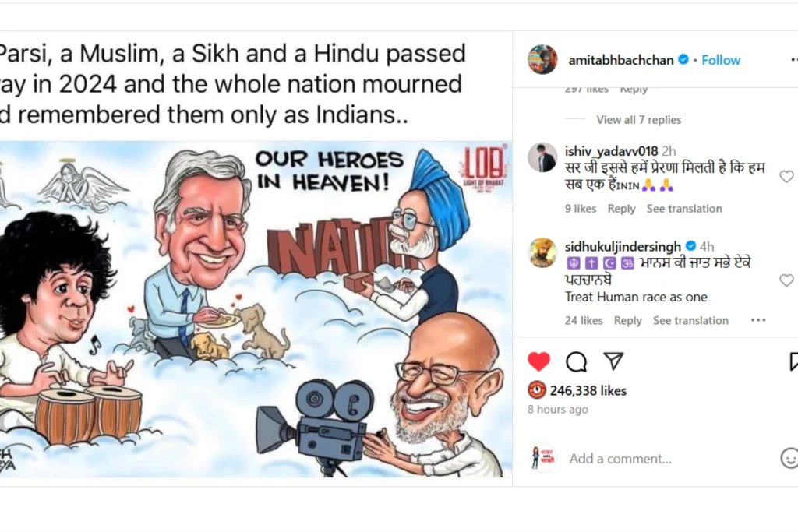This screenshot has width=798, height=532.
Task: View the 246,338 likes list
Action: 588,390
